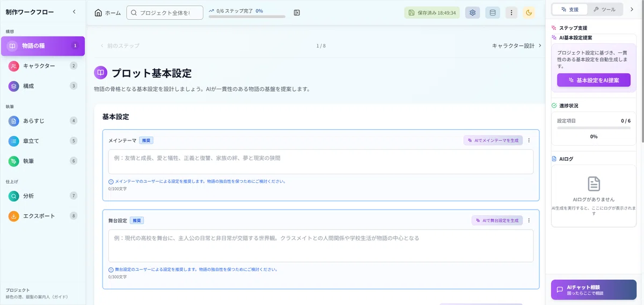Click the 分析 magnifier icon
The image size is (644, 305).
(x=14, y=196)
